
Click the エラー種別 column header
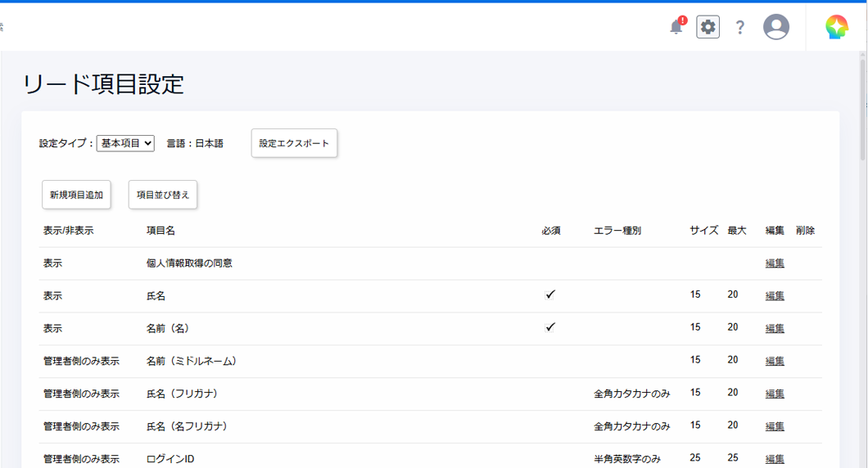pyautogui.click(x=617, y=231)
